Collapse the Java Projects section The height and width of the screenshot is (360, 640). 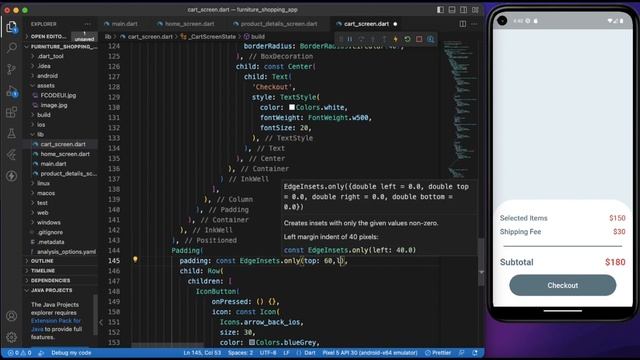pos(51,290)
